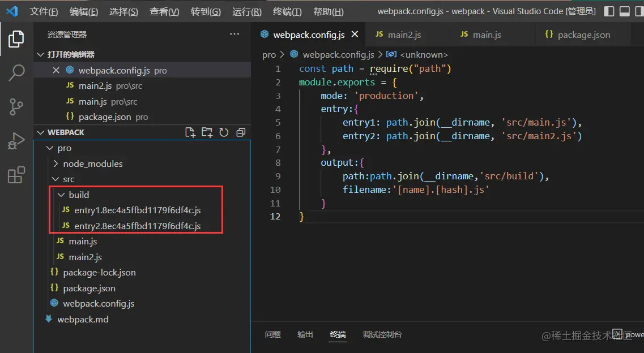The image size is (644, 353).
Task: Close the webpack.config.js editor tab
Action: click(355, 35)
